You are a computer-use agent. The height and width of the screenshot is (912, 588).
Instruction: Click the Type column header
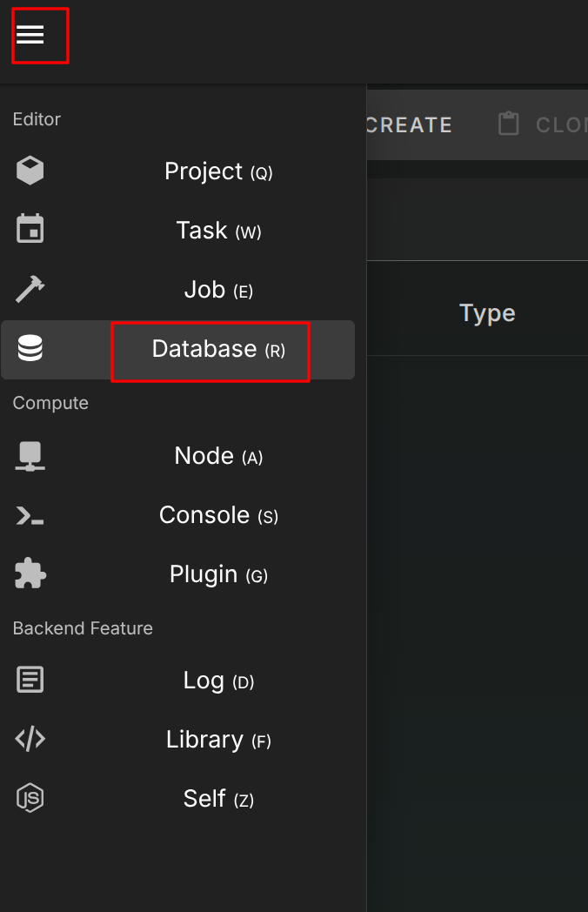(487, 313)
